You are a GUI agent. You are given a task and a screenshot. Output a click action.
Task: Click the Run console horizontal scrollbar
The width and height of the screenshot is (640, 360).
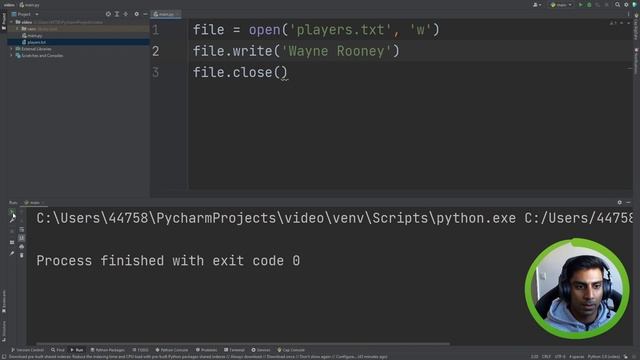pos(243,344)
